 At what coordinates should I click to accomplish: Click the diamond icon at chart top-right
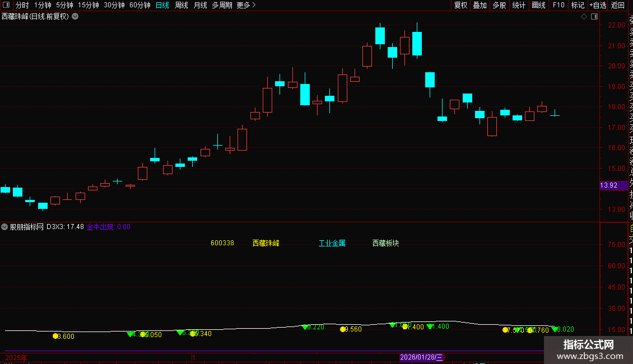(584, 17)
